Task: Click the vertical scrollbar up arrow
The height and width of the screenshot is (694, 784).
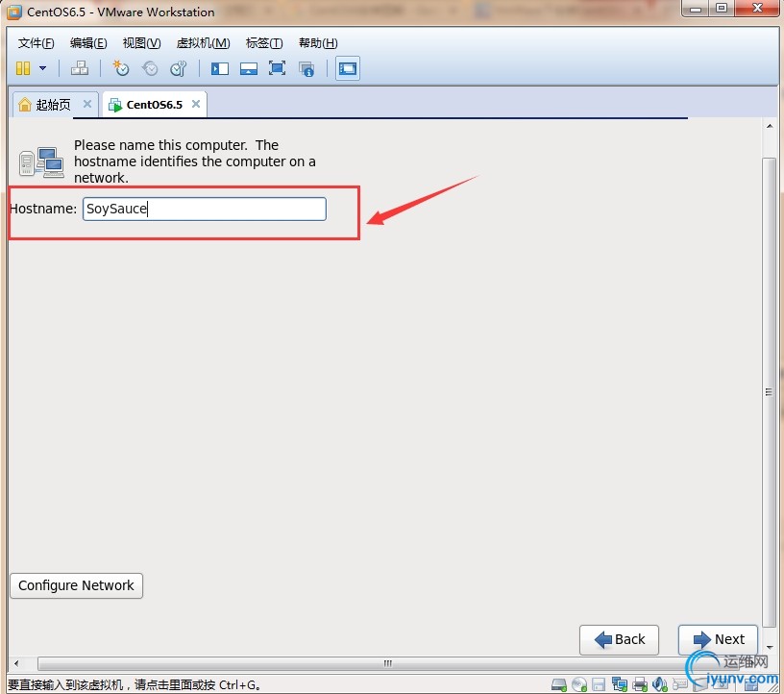Action: (x=770, y=126)
